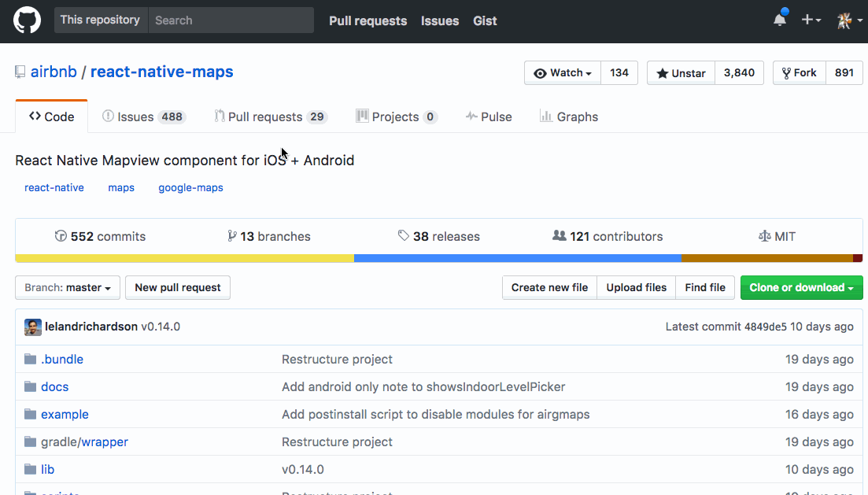Expand the Clone or download dropdown
The height and width of the screenshot is (495, 868).
point(802,287)
